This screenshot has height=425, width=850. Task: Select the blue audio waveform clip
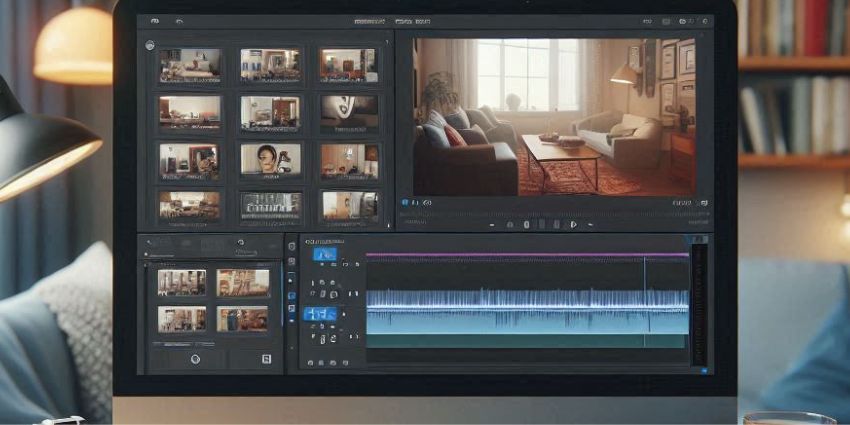coord(527,311)
